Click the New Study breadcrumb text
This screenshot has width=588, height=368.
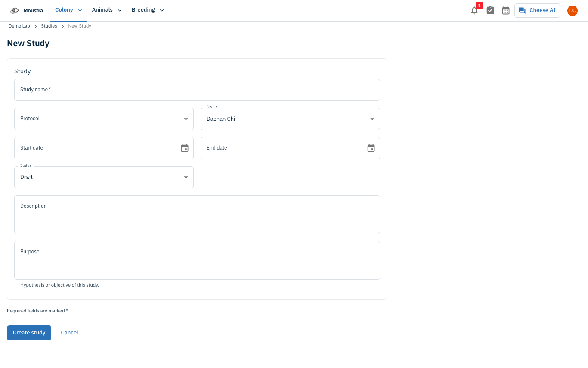tap(80, 26)
